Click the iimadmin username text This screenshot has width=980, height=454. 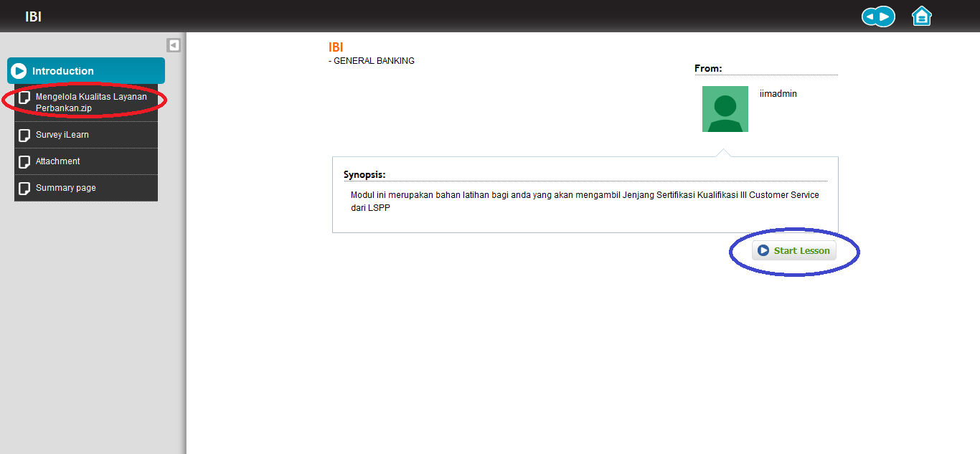coord(778,94)
